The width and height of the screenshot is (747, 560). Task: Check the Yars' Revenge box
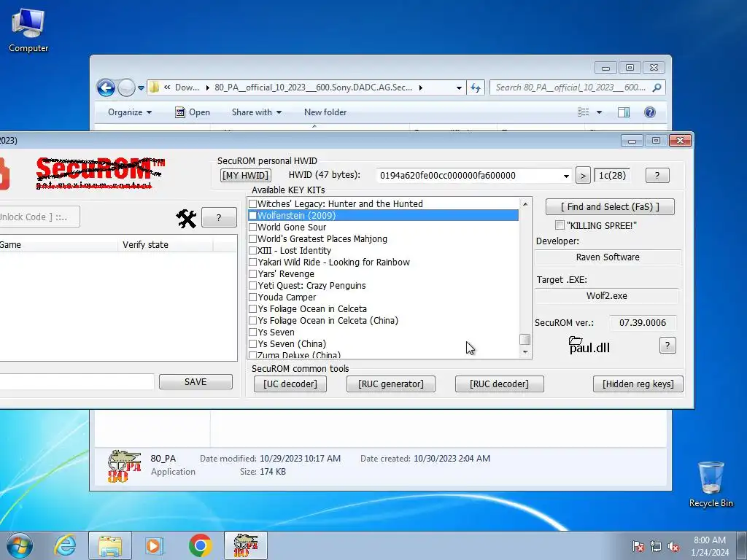pyautogui.click(x=253, y=274)
